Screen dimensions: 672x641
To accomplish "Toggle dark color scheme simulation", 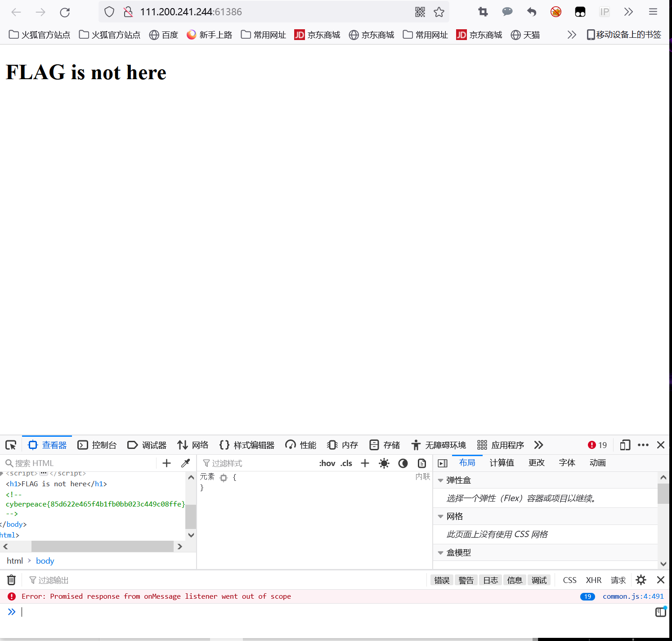I will click(403, 463).
